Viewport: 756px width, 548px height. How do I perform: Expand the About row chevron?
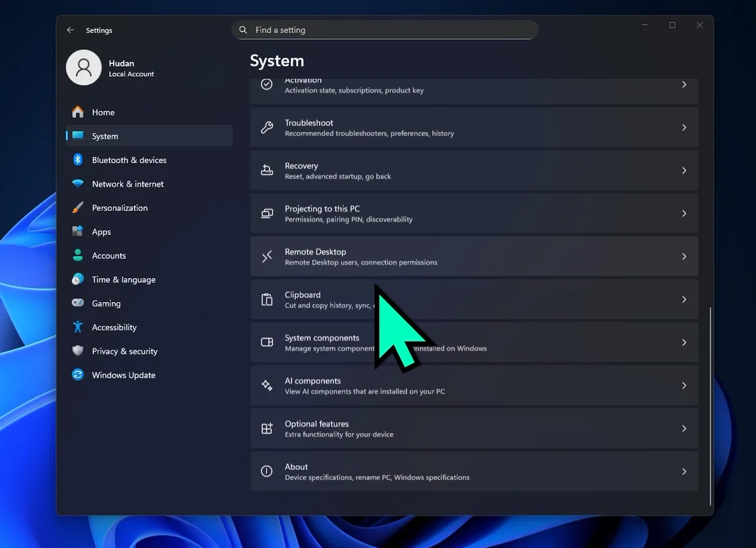point(684,471)
